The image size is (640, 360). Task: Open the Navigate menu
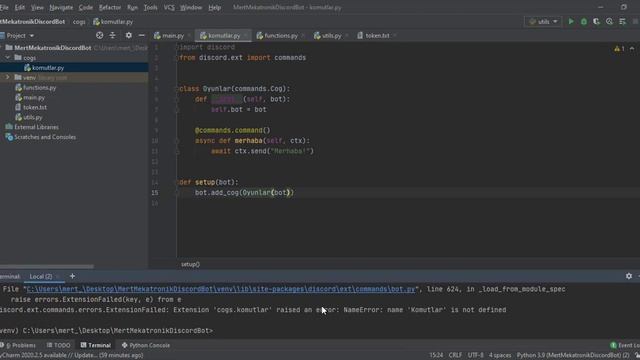point(61,7)
